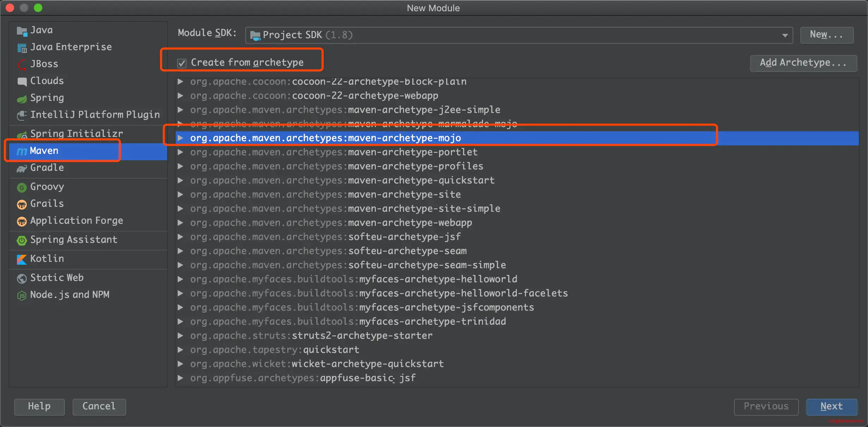Toggle Create from archetype checkbox
868x427 pixels.
tap(182, 63)
